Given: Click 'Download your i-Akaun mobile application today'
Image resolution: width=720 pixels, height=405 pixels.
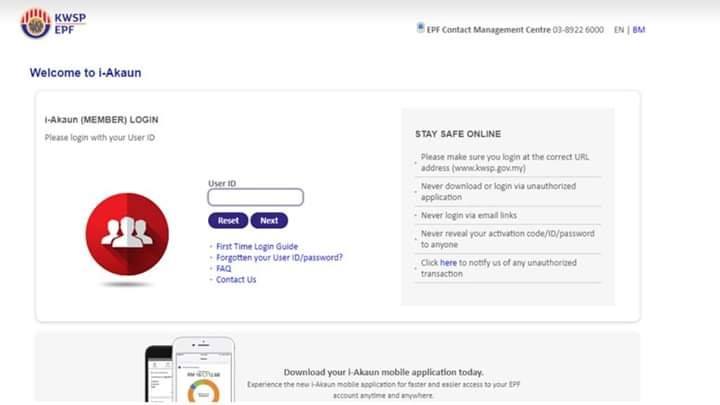Looking at the screenshot, I should coord(383,372).
